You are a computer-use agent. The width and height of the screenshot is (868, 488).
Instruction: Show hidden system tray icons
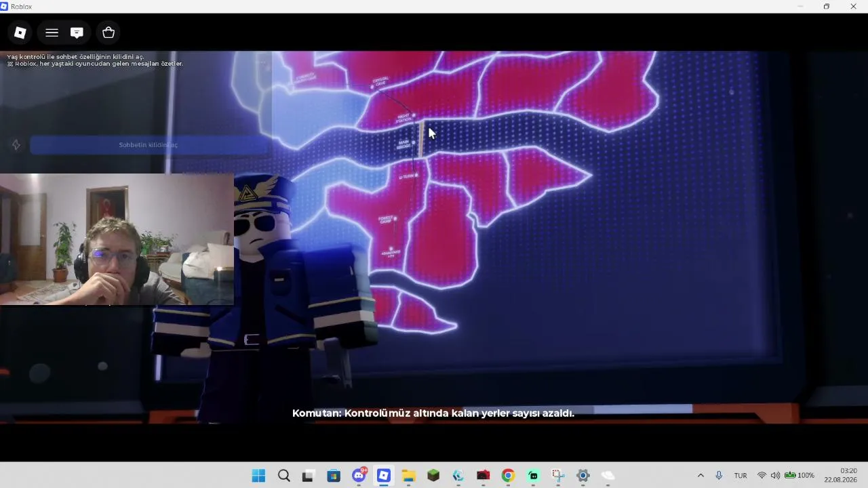click(701, 476)
